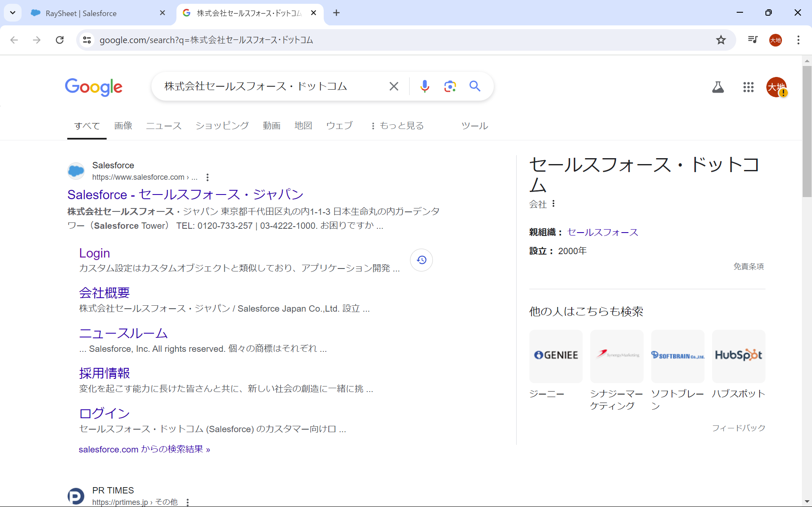This screenshot has width=812, height=507.
Task: Open the 会社概要 sitelink
Action: (x=105, y=293)
